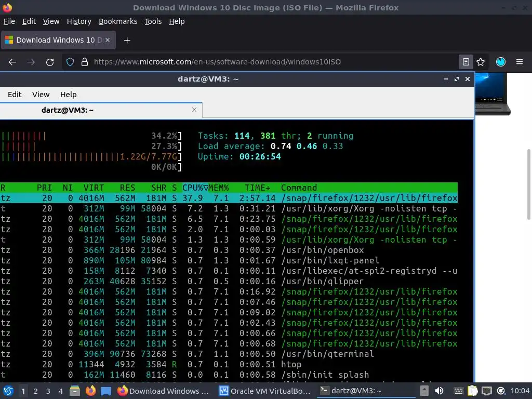Open the Firefox Edit menu
The height and width of the screenshot is (399, 532).
[29, 21]
